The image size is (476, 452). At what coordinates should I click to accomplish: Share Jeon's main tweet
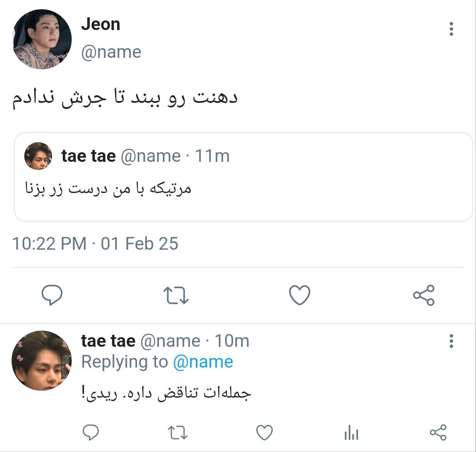(424, 295)
